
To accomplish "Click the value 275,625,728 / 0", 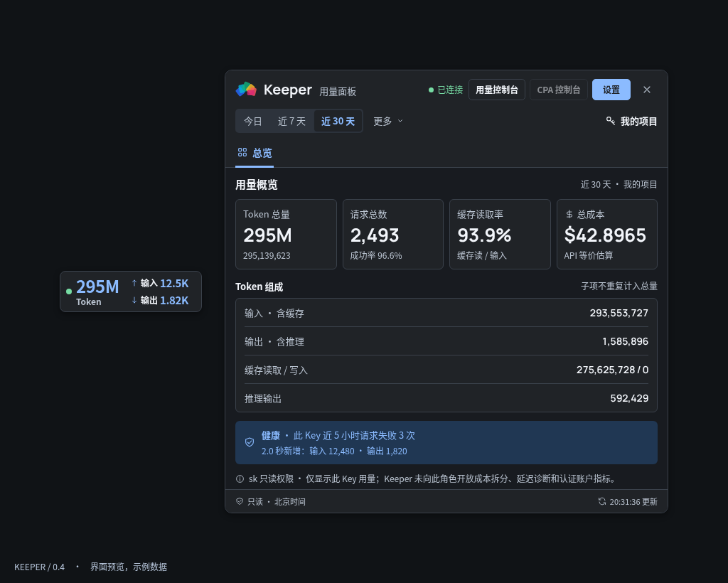I will [x=612, y=370].
